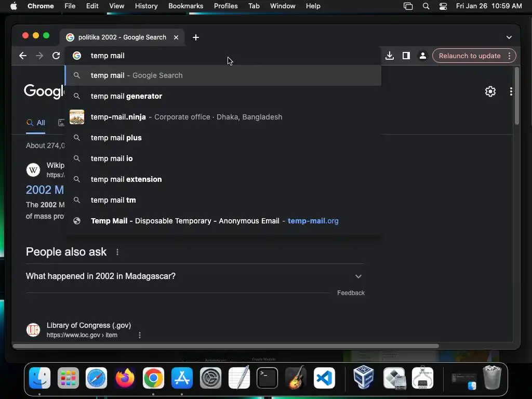Open temp-mail.org Disposable Temporary Email suggestion
The height and width of the screenshot is (399, 532).
tap(223, 221)
